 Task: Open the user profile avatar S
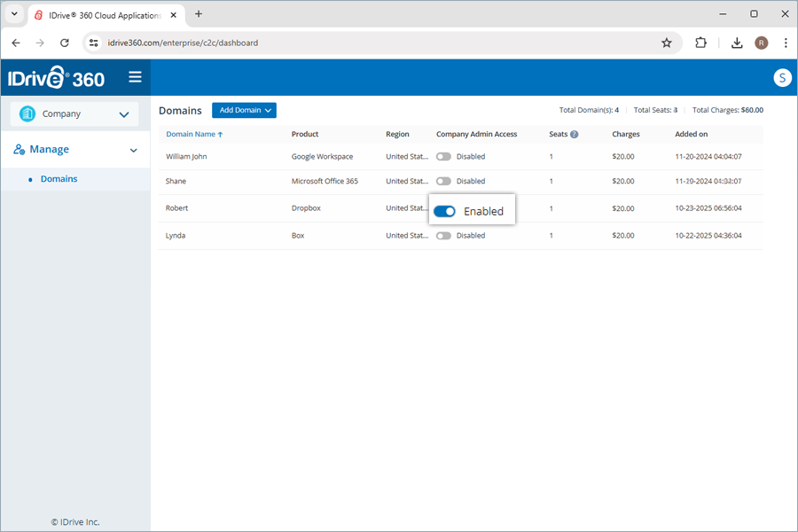point(782,78)
